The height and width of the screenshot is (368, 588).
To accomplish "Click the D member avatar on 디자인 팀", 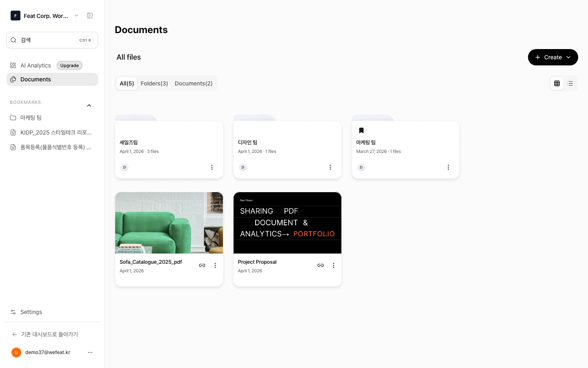I will click(243, 167).
